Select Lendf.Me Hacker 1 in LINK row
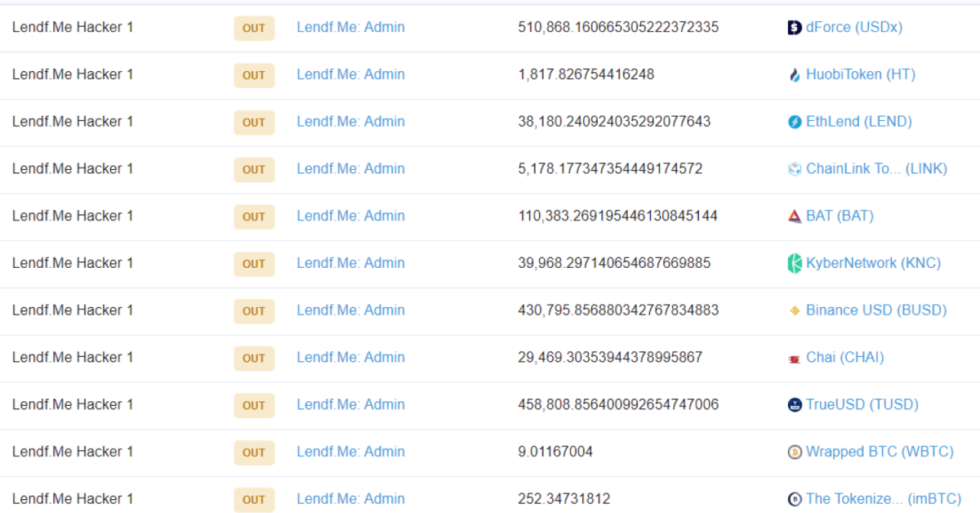 (x=73, y=168)
